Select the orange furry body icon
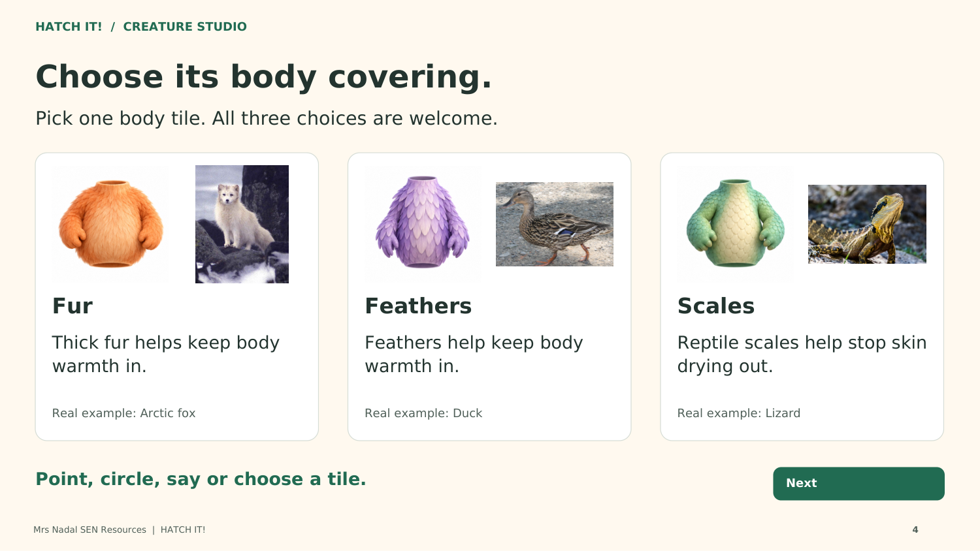This screenshot has height=551, width=980. tap(111, 224)
